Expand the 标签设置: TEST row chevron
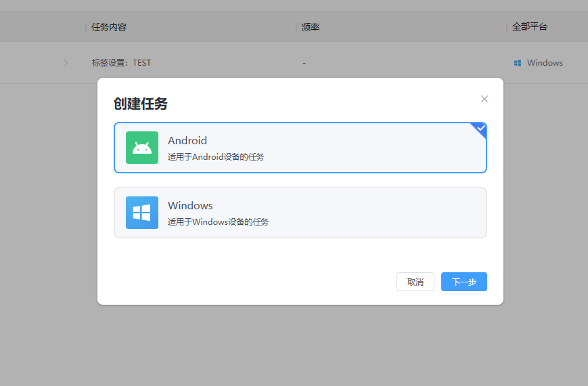Screen dimensions: 588x386 click(66, 63)
